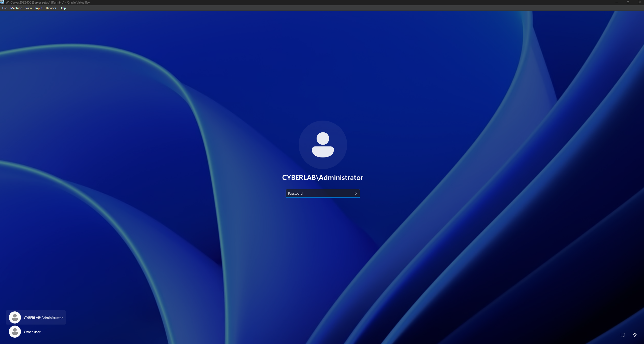The width and height of the screenshot is (644, 344).
Task: Close the VirtualBox VM window
Action: (x=639, y=2)
